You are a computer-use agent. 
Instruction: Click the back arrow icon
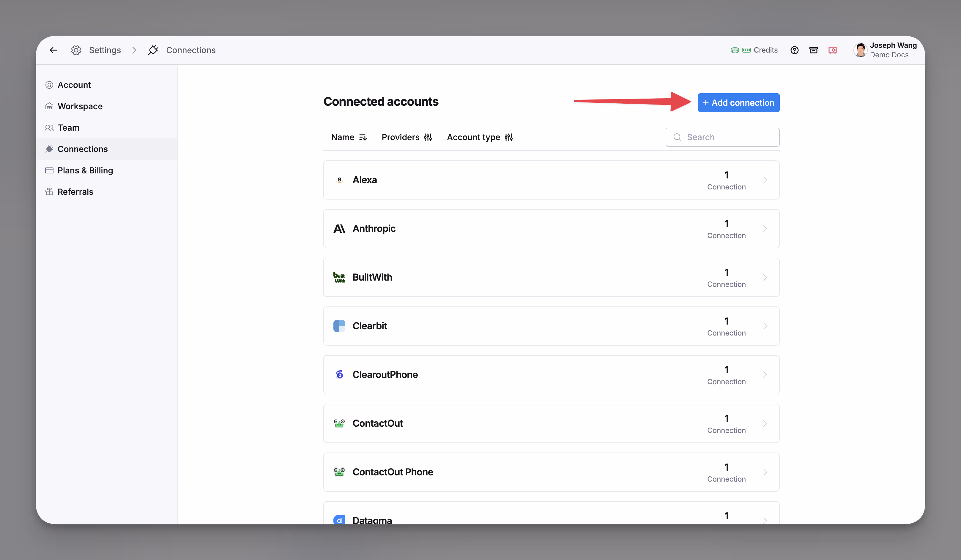(x=53, y=50)
